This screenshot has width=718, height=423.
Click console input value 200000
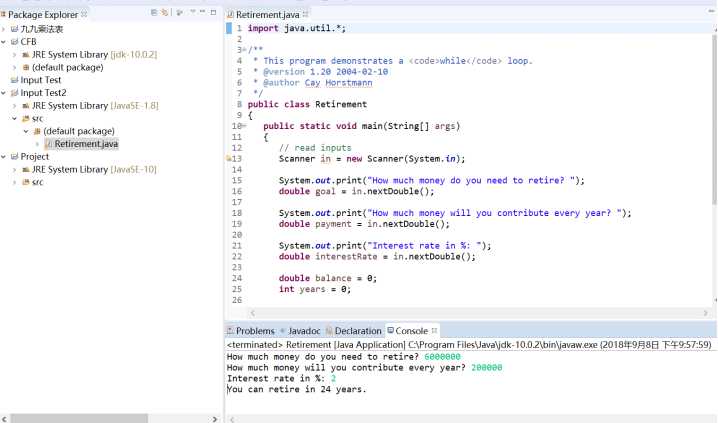pos(487,368)
